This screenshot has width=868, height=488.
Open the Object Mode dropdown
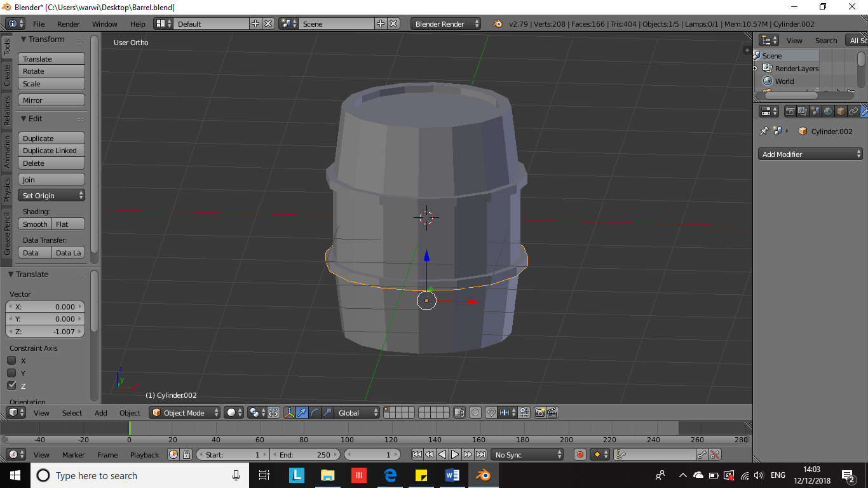184,412
